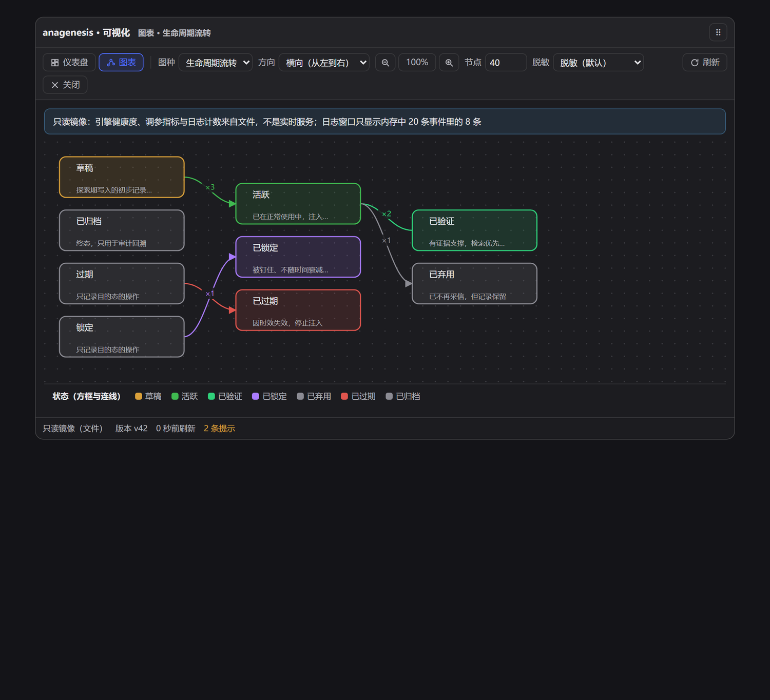Click the ×2 edge label
This screenshot has height=700, width=770.
[x=387, y=214]
